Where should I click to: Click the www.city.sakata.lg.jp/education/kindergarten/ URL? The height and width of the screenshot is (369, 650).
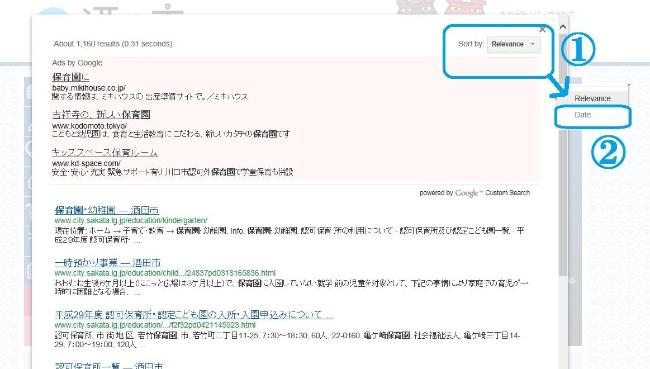coord(131,220)
